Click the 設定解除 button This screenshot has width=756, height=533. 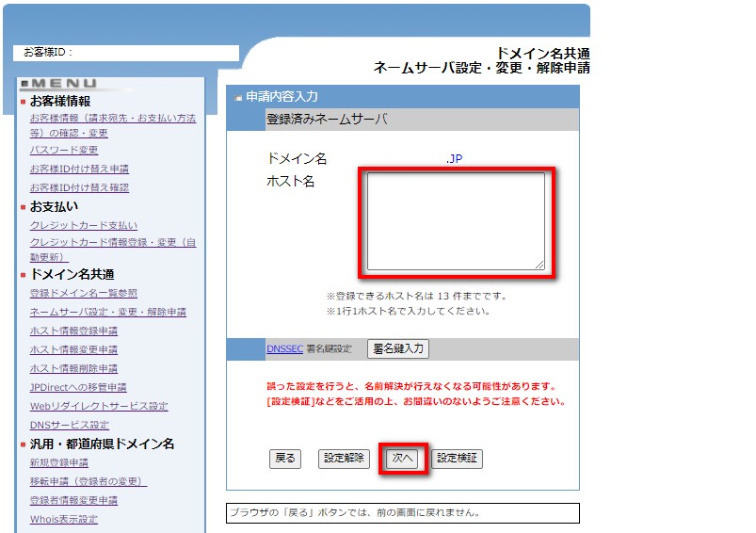344,459
